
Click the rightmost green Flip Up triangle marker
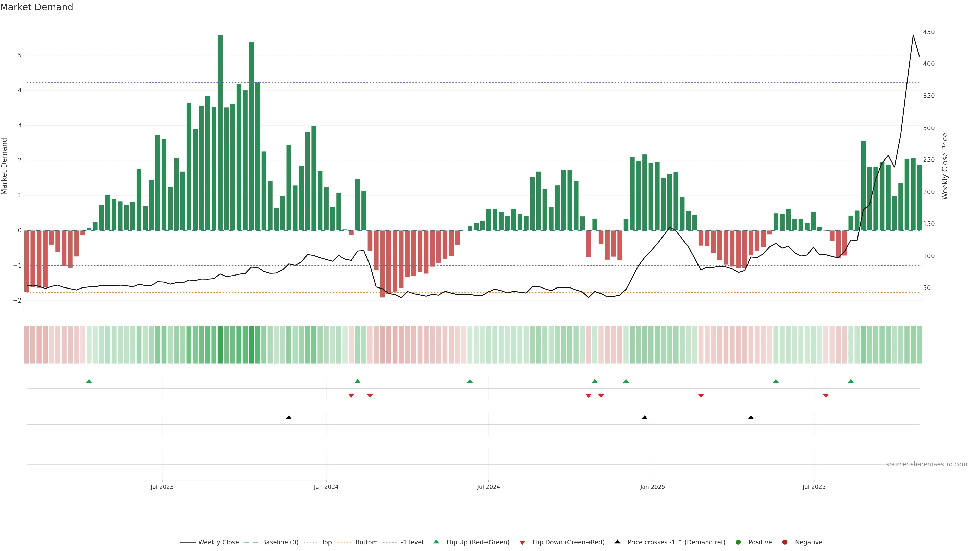(x=851, y=381)
